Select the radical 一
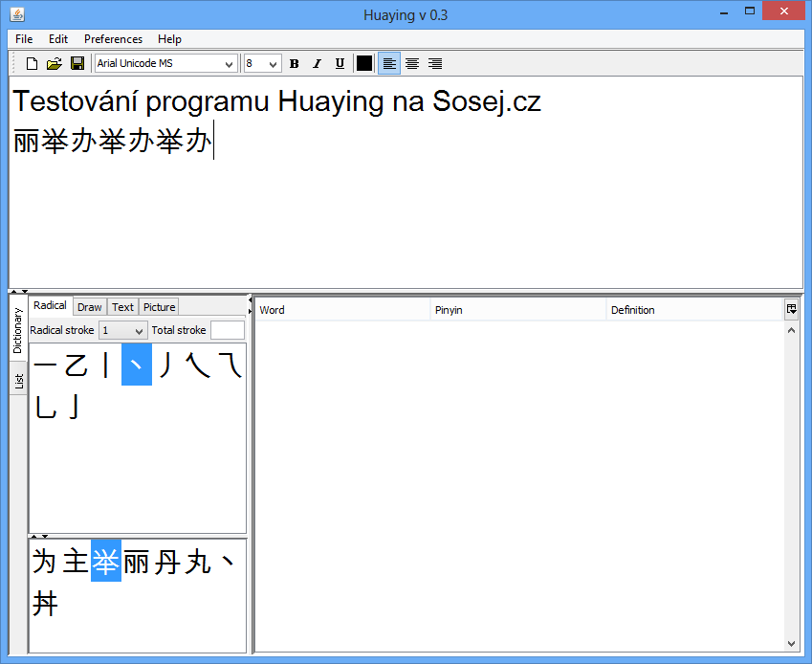 point(45,365)
